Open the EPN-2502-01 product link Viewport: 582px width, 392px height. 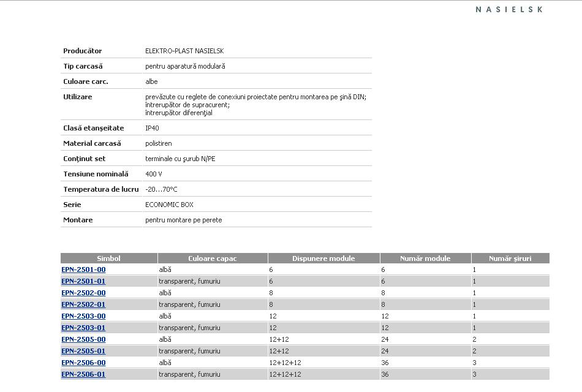(x=83, y=305)
